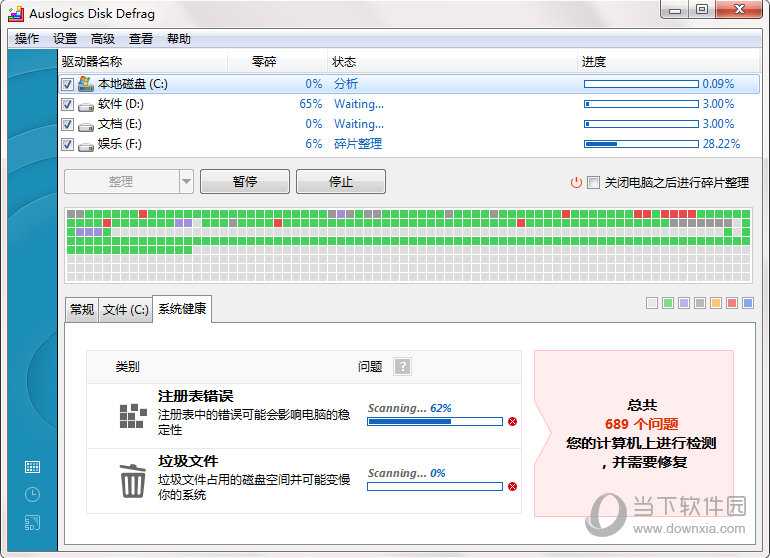Open the 帮助 menu
This screenshot has height=558, width=770.
coord(179,39)
